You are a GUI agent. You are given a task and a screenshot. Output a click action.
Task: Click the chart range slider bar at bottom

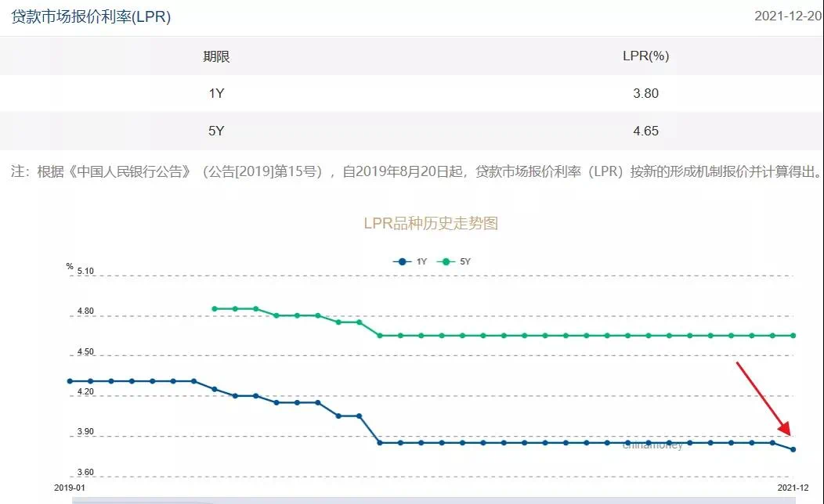pos(434,500)
